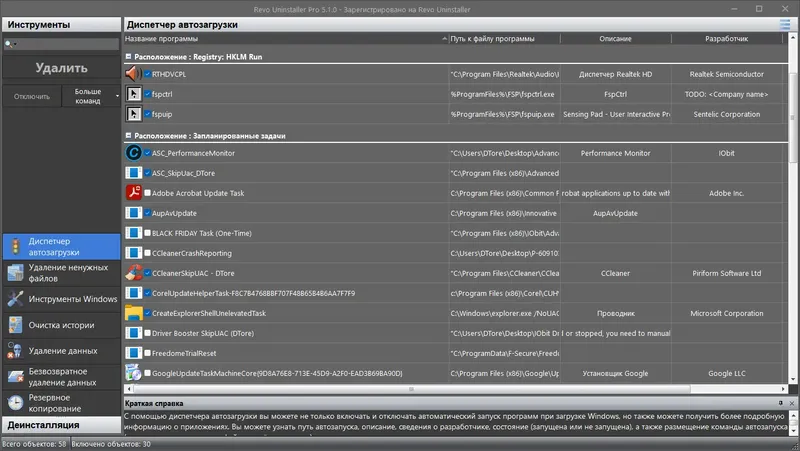Click the Резервное копирование clock icon
800x451 pixels.
pos(15,403)
